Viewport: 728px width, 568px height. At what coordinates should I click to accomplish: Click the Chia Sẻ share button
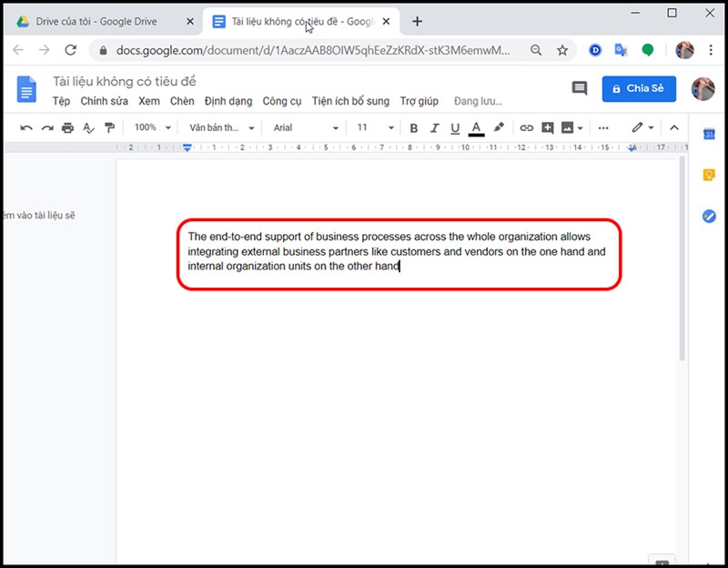coord(639,88)
